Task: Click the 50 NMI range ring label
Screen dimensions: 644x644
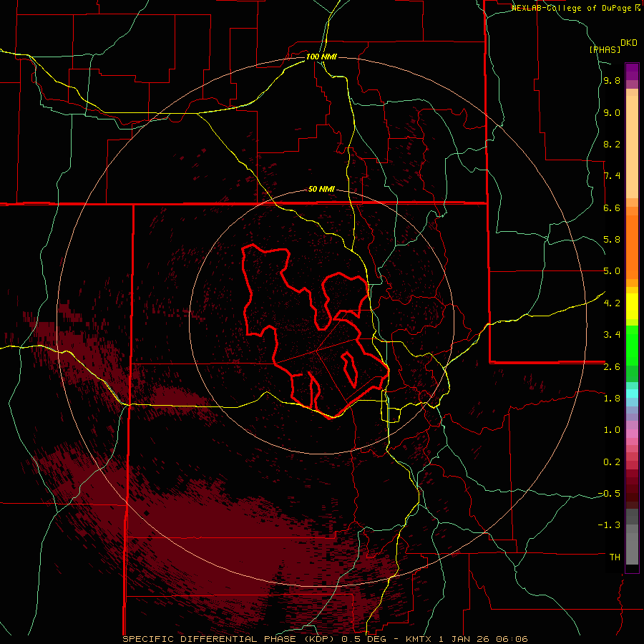Action: click(x=321, y=189)
